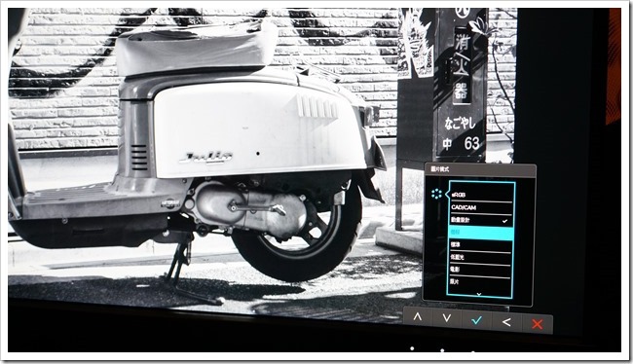Screen dimensions: 633x364
Task: Select the 電影 picture mode
Action: point(480,270)
